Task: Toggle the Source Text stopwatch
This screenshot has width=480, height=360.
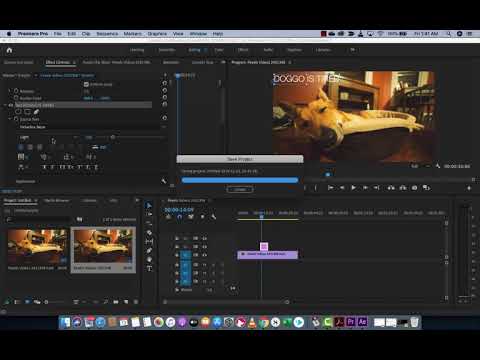Action: [x=16, y=119]
